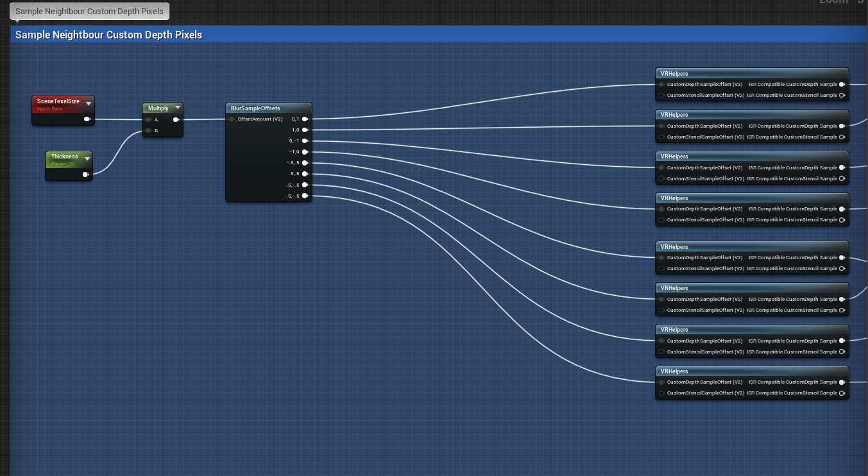The height and width of the screenshot is (476, 868).
Task: Click the -1,0 output pin on BlurSampleOffsets
Action: click(305, 152)
